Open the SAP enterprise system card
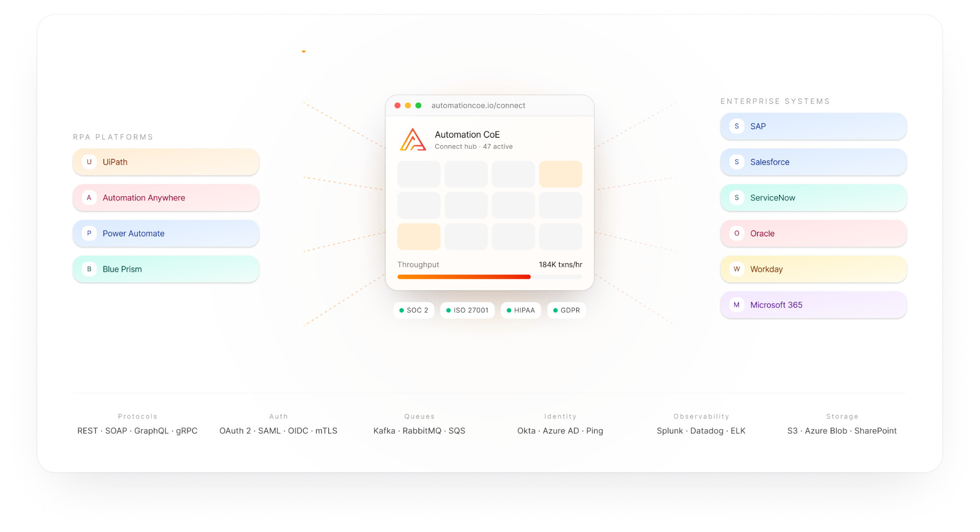The height and width of the screenshot is (532, 980). tap(813, 126)
